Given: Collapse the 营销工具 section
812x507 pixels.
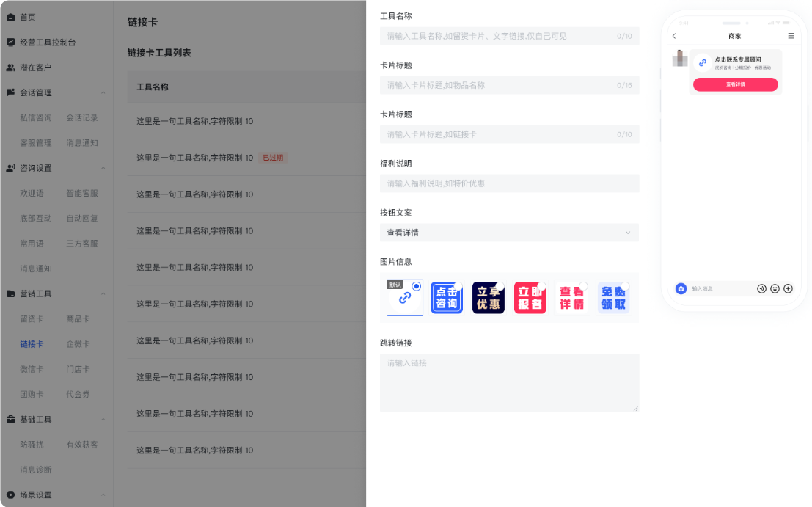Looking at the screenshot, I should tap(103, 293).
